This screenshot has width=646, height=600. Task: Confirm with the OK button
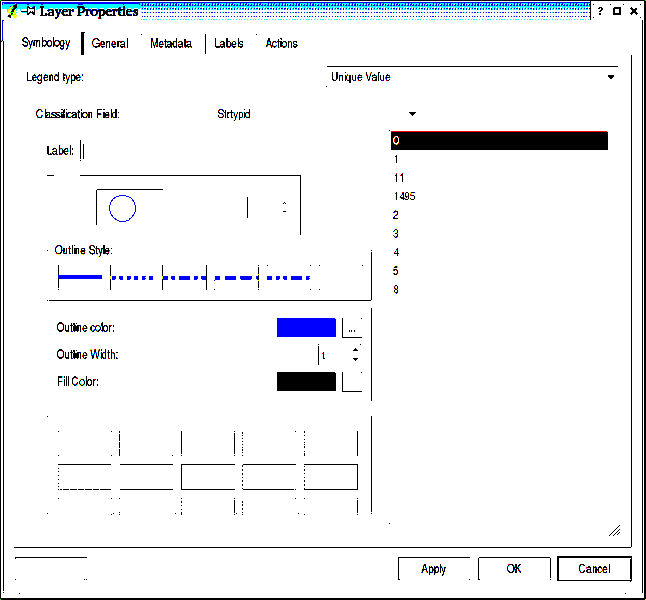click(x=514, y=569)
